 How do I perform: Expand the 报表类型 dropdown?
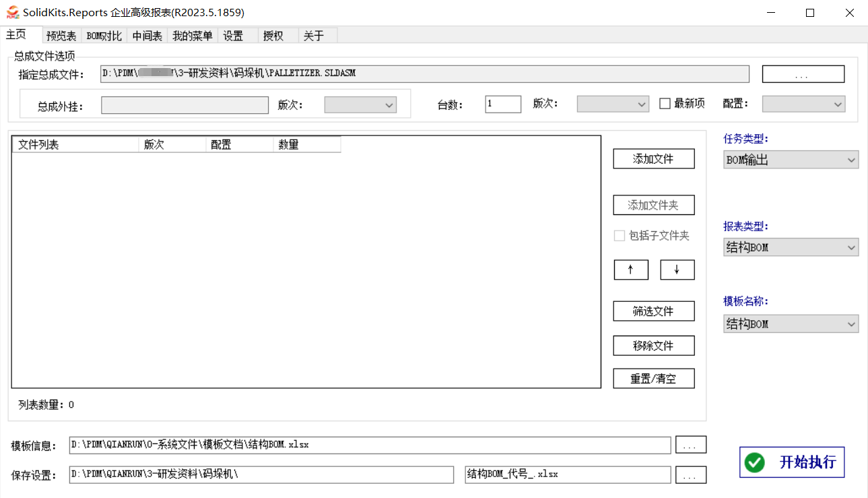coord(791,247)
